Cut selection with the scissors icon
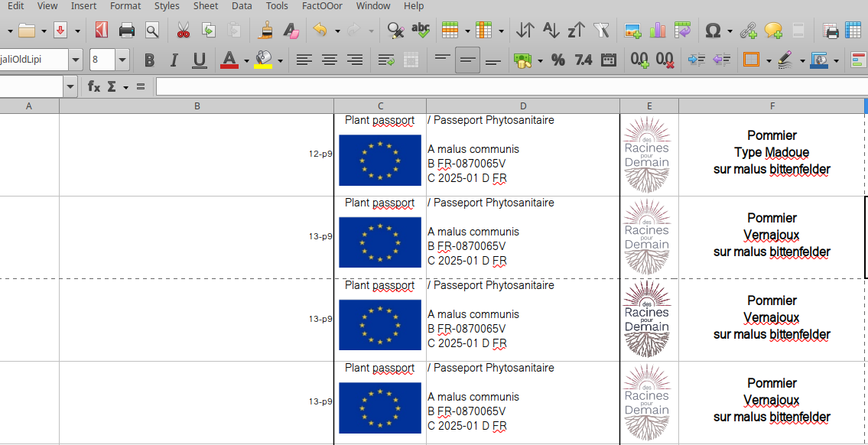Viewport: 868px width, 445px height. 183,31
